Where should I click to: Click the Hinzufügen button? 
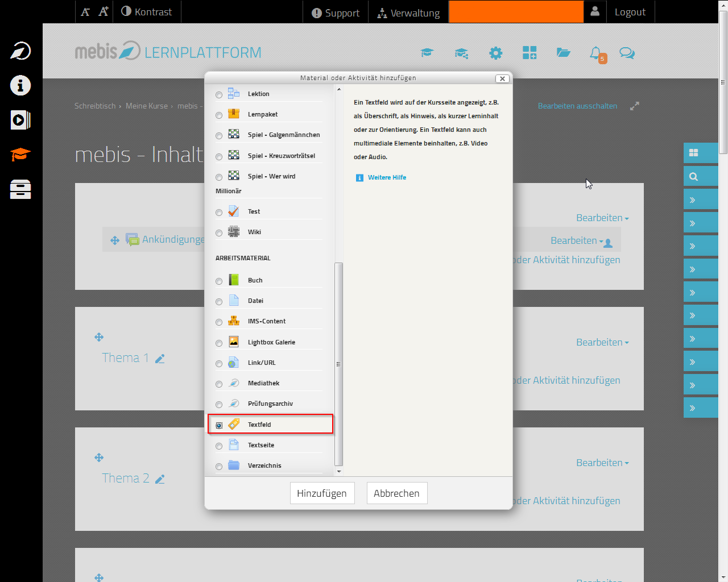(x=322, y=493)
